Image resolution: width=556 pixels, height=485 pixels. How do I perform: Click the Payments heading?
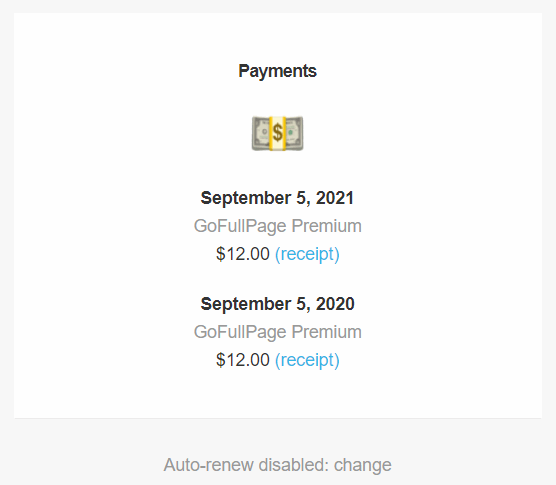point(277,71)
